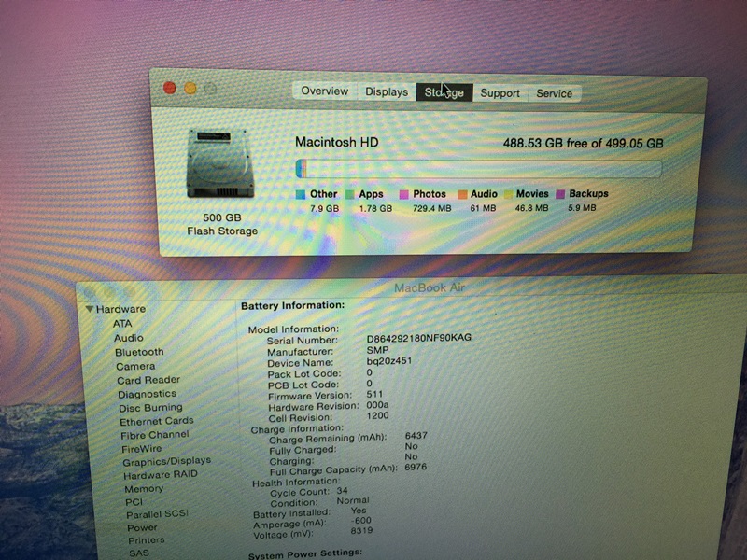
Task: Collapse the Hardware tree section
Action: [90, 309]
